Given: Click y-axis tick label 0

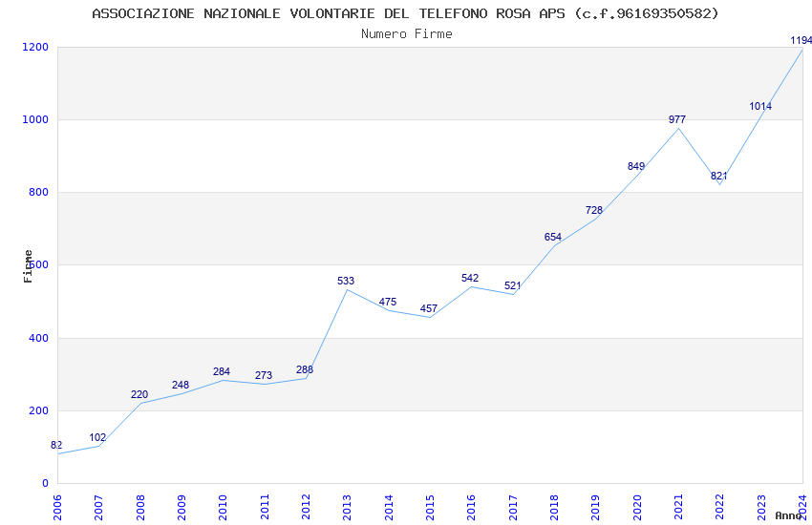Looking at the screenshot, I should (46, 483).
